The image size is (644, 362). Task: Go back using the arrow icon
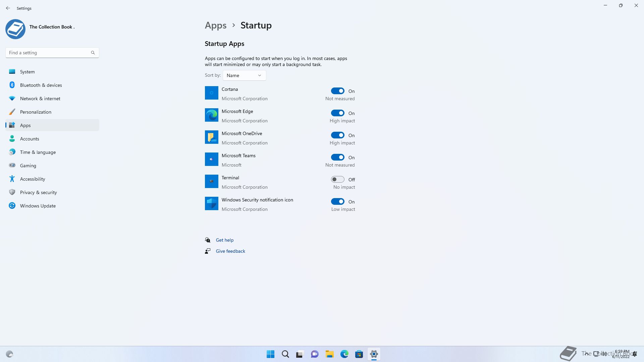8,8
